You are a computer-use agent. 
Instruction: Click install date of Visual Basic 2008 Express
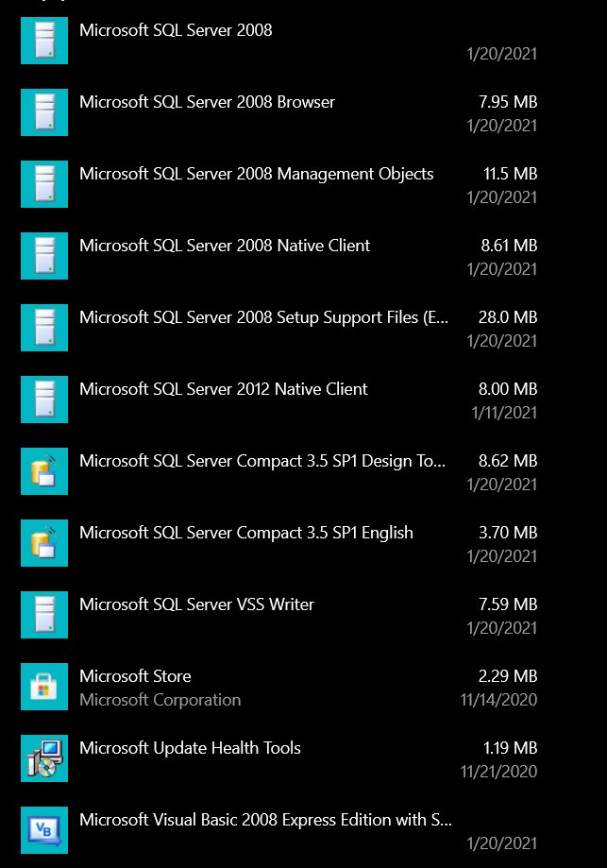pyautogui.click(x=502, y=843)
